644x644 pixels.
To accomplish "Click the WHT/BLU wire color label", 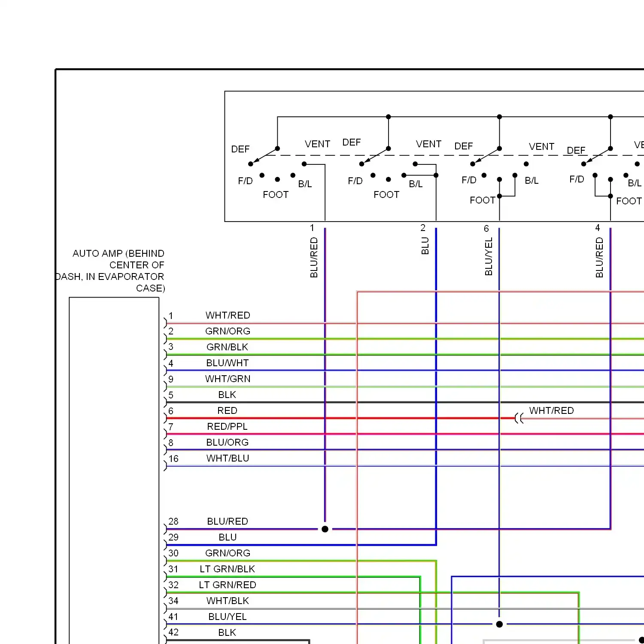I will point(228,459).
